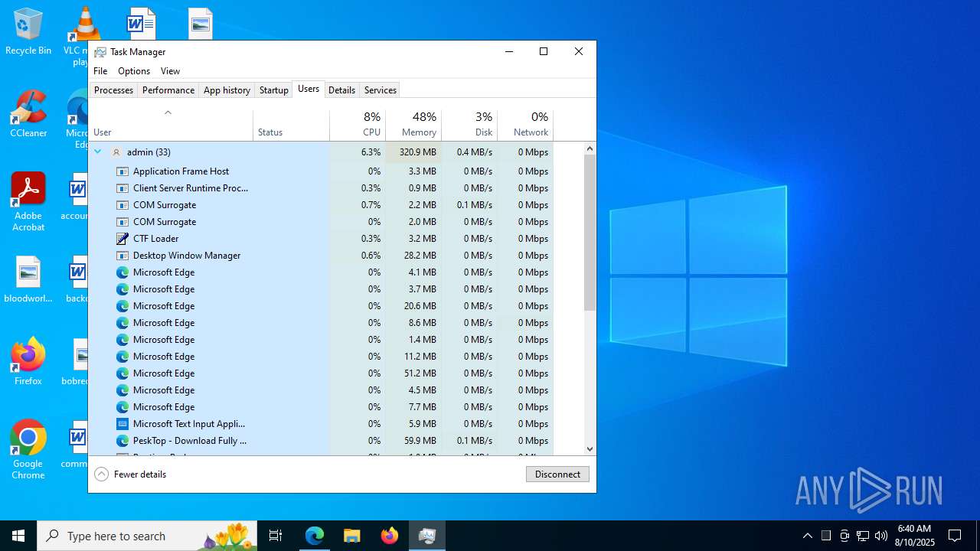This screenshot has height=551, width=980.
Task: Sort by the Disk column header
Action: click(x=469, y=125)
